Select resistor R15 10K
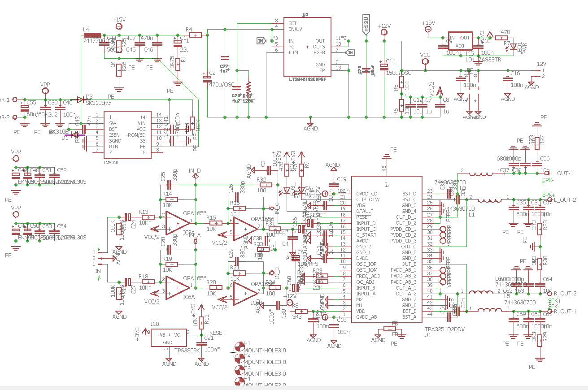The width and height of the screenshot is (588, 390). pos(216,223)
